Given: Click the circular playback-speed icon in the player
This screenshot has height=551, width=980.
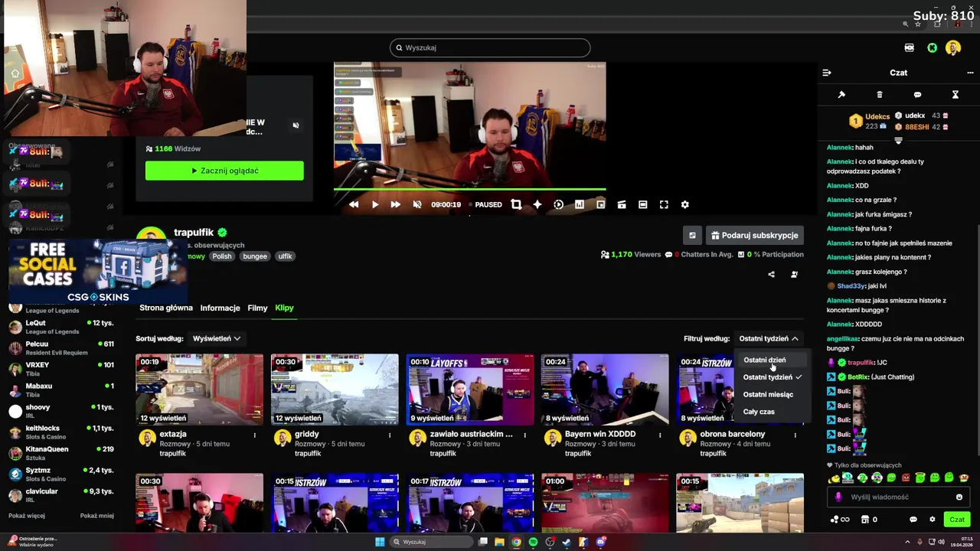Looking at the screenshot, I should click(558, 204).
